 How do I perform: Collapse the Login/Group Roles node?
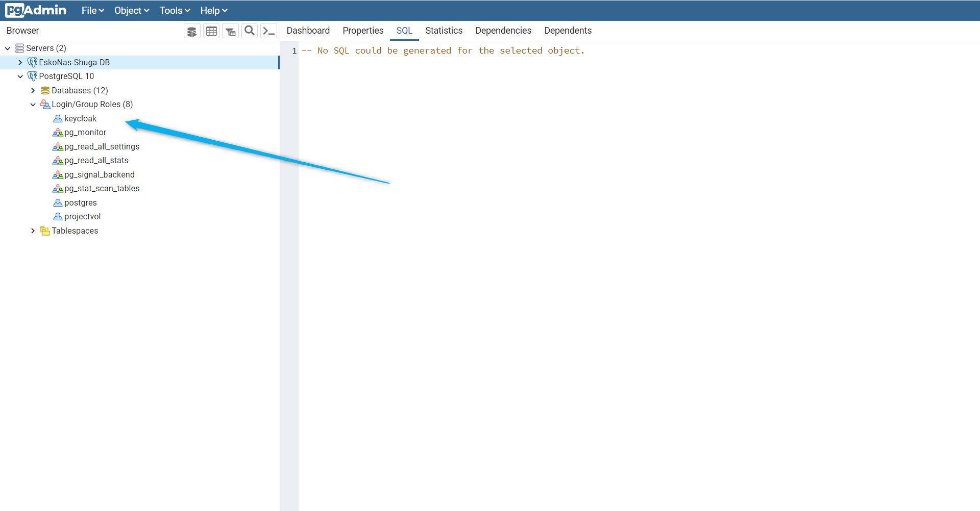coord(33,105)
